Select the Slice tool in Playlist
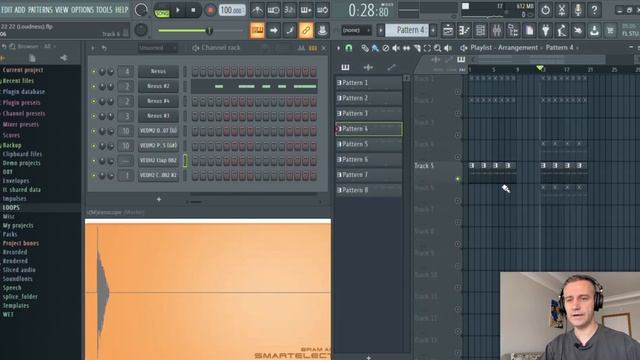This screenshot has height=360, width=640. [x=417, y=48]
